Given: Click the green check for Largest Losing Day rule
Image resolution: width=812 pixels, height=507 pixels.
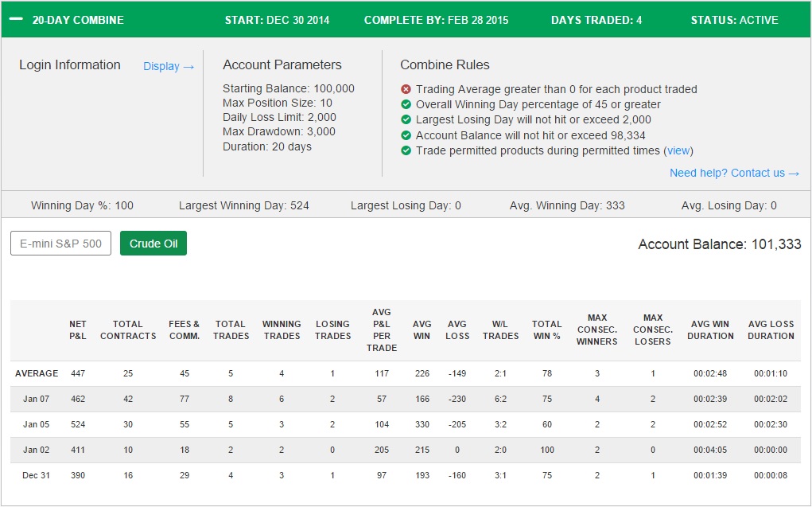Looking at the screenshot, I should pos(406,119).
